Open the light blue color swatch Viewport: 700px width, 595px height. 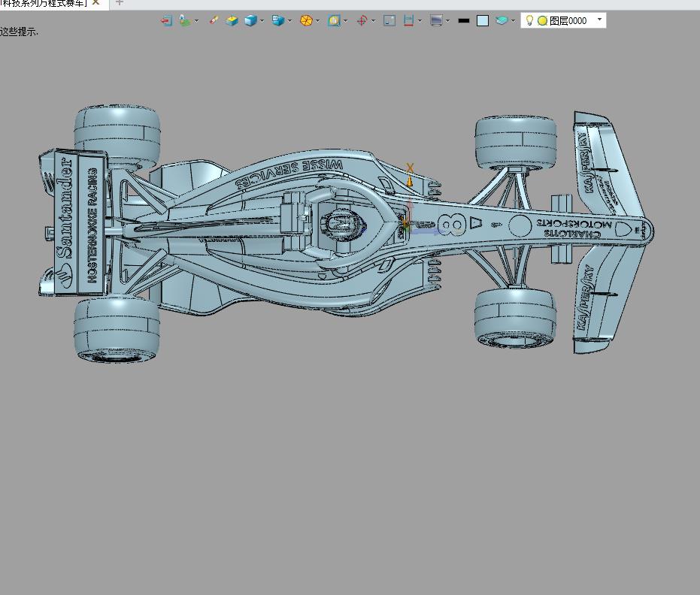point(483,21)
